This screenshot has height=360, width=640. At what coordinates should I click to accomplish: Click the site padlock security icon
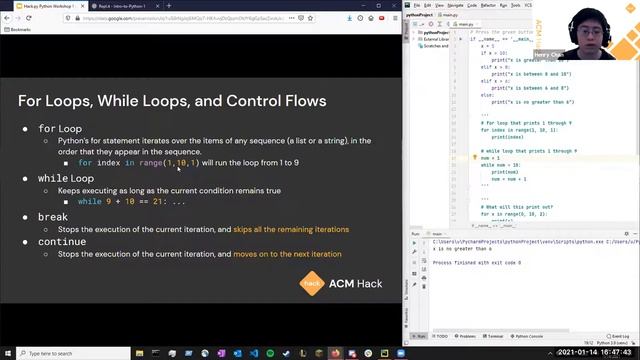click(x=77, y=18)
